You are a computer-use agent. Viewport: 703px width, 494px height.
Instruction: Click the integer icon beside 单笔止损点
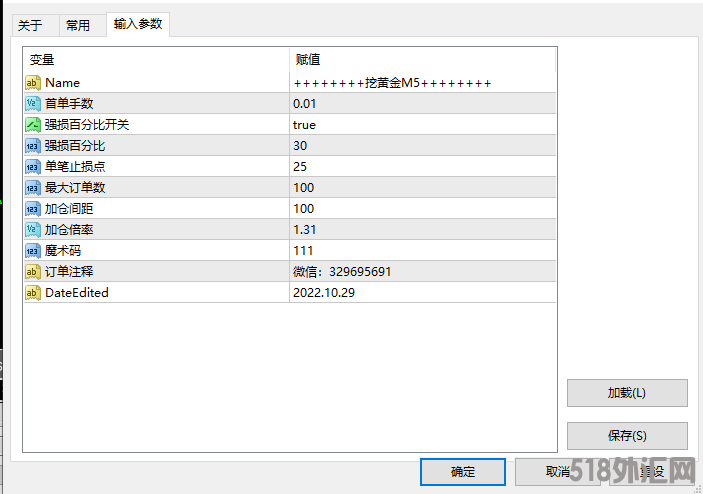[x=33, y=167]
